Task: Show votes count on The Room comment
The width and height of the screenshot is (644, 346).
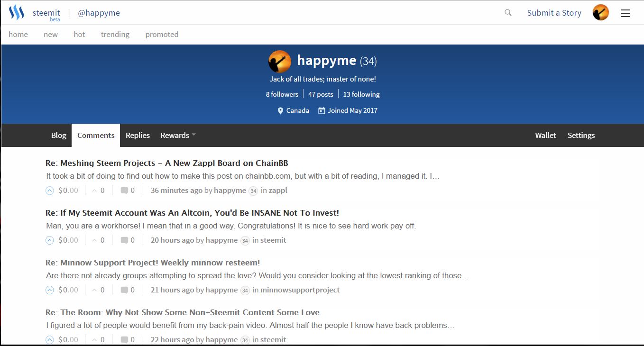Action: click(x=98, y=340)
